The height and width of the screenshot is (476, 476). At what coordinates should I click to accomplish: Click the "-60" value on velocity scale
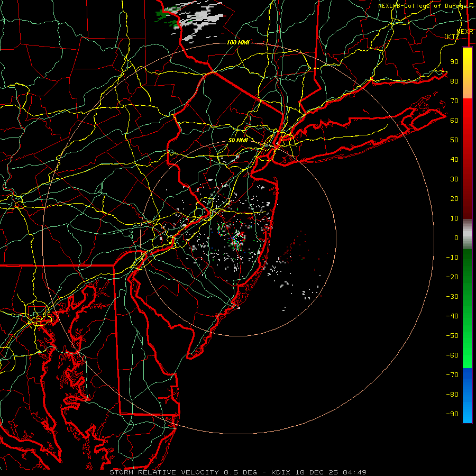tap(452, 355)
